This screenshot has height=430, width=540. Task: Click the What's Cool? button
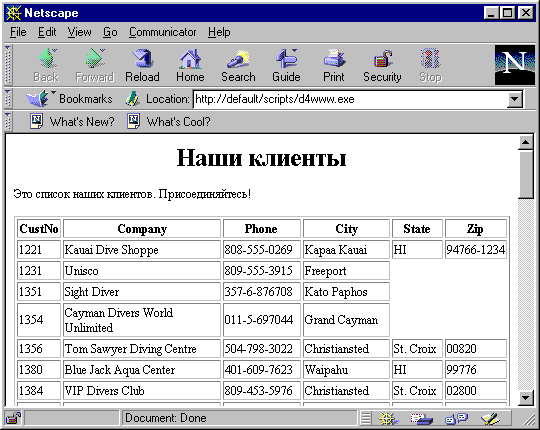coord(168,122)
